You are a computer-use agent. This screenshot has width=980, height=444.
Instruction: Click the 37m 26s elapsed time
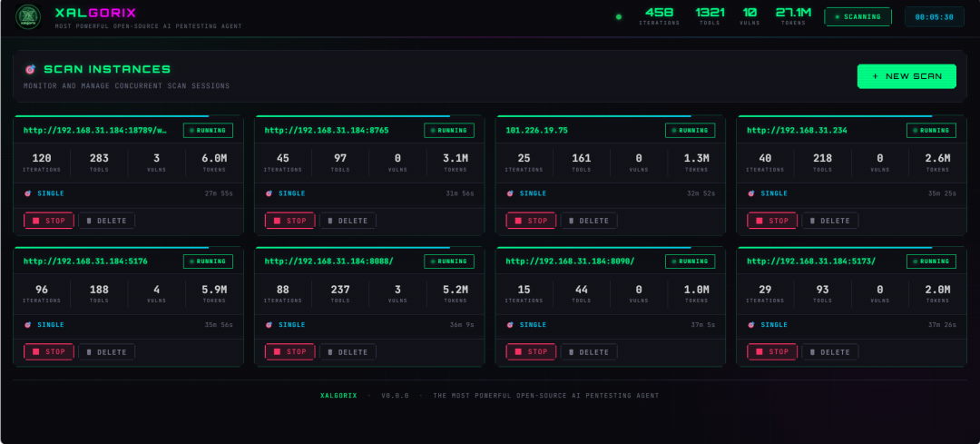point(943,325)
